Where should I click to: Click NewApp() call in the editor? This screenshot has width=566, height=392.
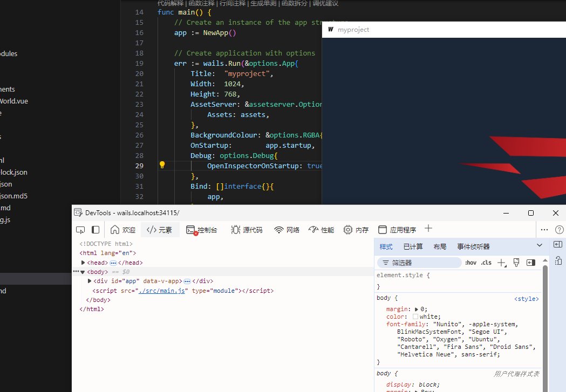(220, 33)
